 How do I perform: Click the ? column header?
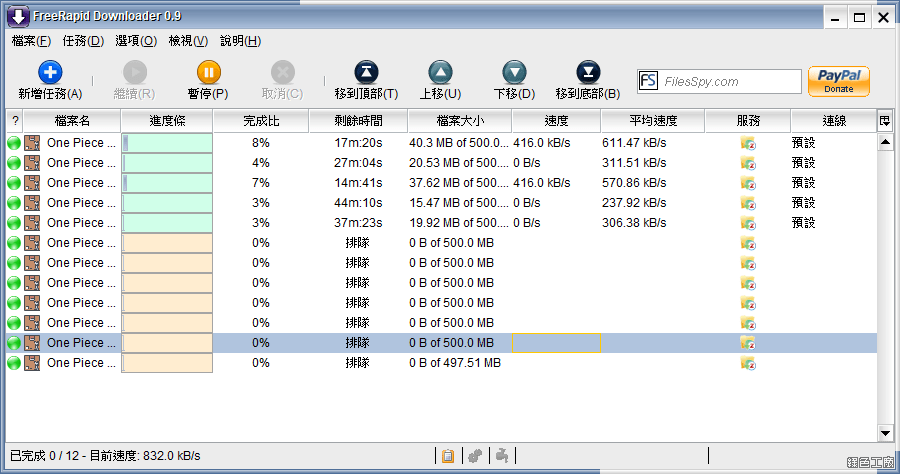point(15,121)
